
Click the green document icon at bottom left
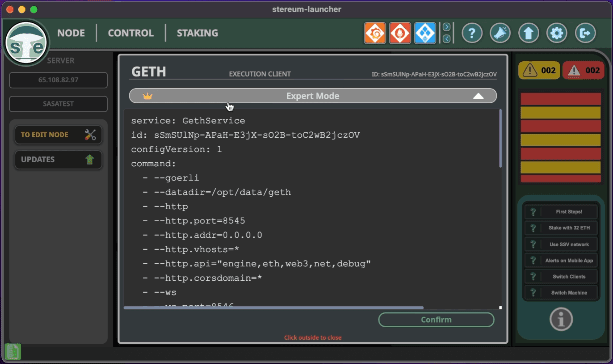pyautogui.click(x=13, y=352)
